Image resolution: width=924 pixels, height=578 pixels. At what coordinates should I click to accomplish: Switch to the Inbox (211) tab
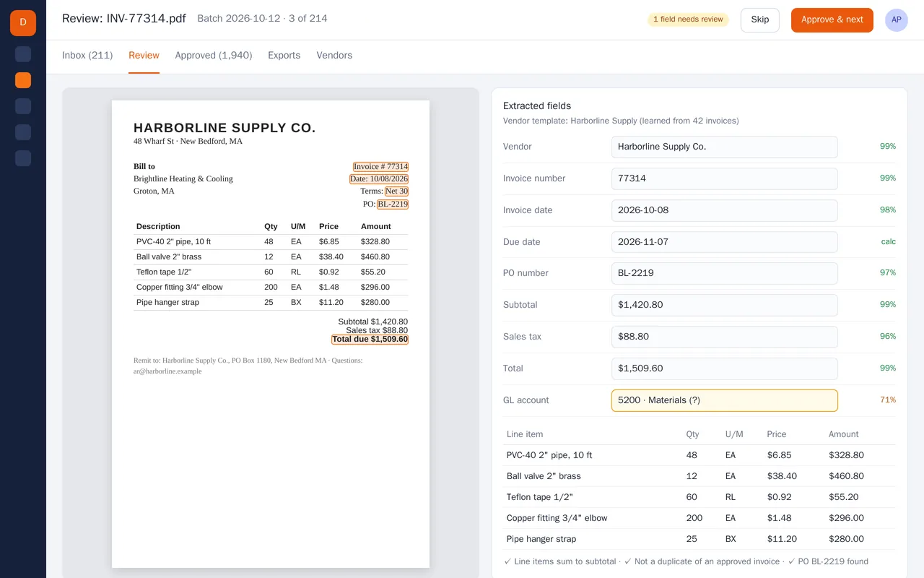pyautogui.click(x=87, y=56)
